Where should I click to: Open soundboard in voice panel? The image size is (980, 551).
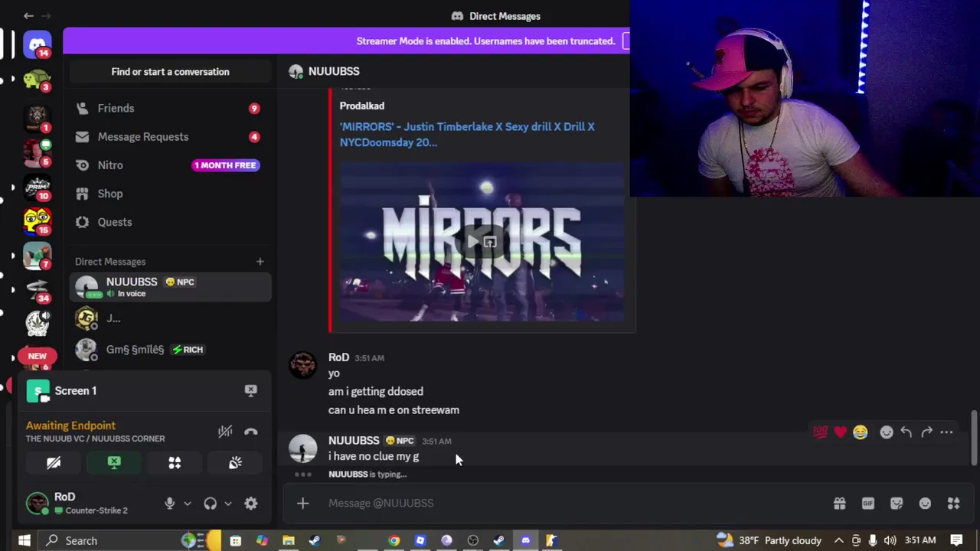pos(235,462)
